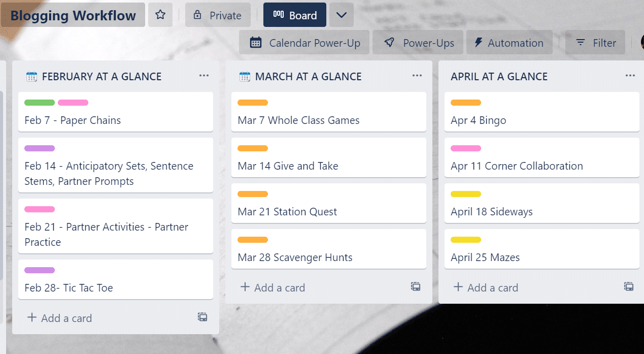
Task: Create card from template in February list
Action: point(202,317)
